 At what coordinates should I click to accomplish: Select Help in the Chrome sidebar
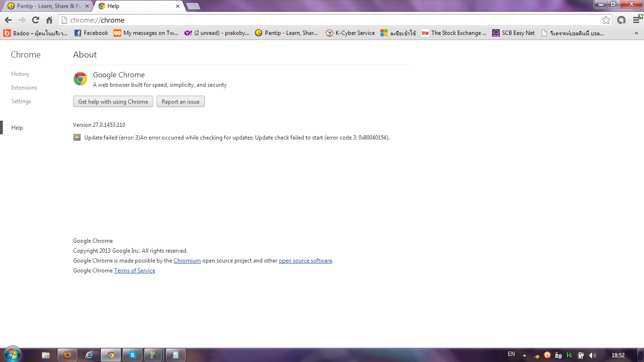pos(17,128)
